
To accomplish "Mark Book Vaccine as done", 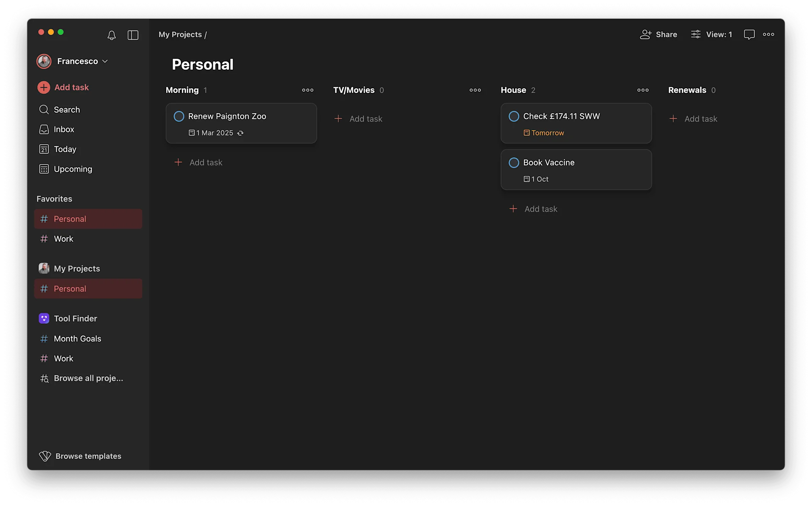I will point(514,162).
